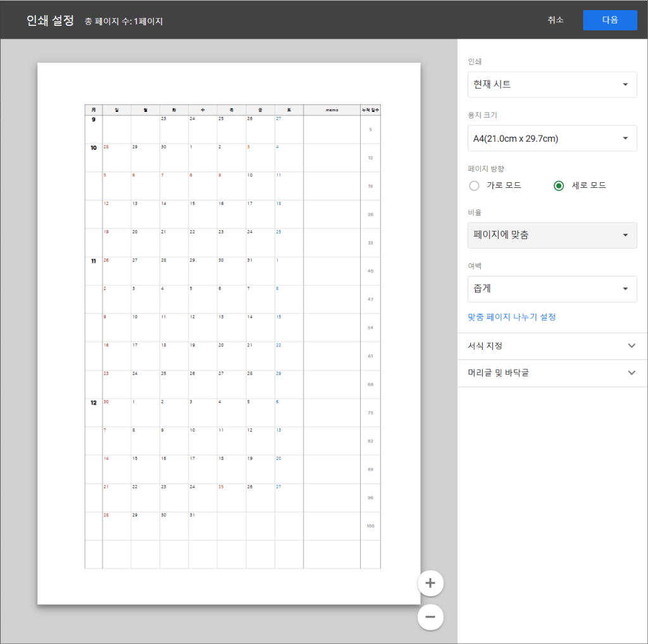
Task: Click the 인쇄 dropdown arrow icon
Action: click(x=625, y=85)
